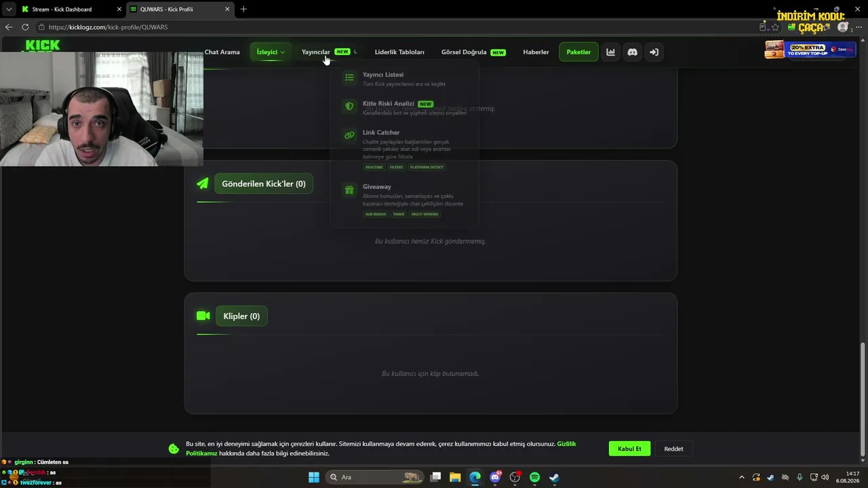Click the cookie icon in consent banner
The image size is (868, 488).
tap(174, 449)
